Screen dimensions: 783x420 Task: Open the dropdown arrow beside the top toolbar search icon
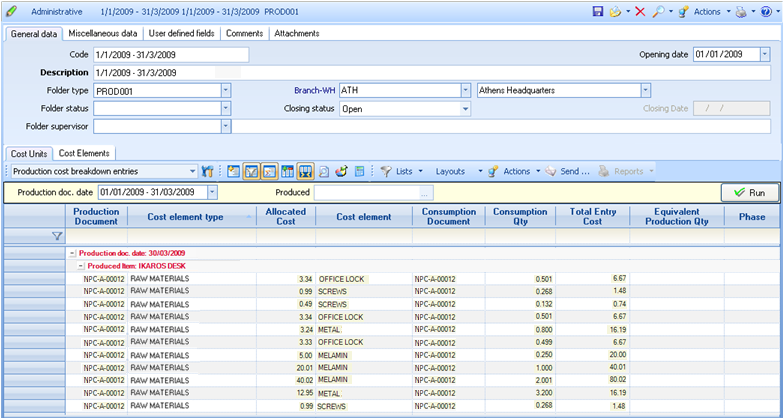coord(671,11)
